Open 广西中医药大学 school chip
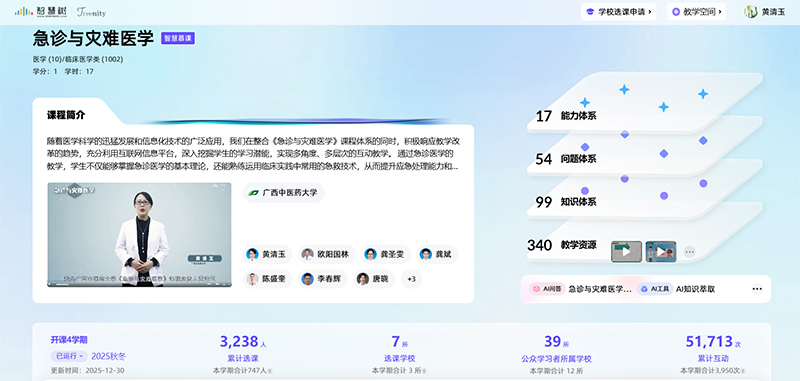The height and width of the screenshot is (381, 800). (283, 193)
